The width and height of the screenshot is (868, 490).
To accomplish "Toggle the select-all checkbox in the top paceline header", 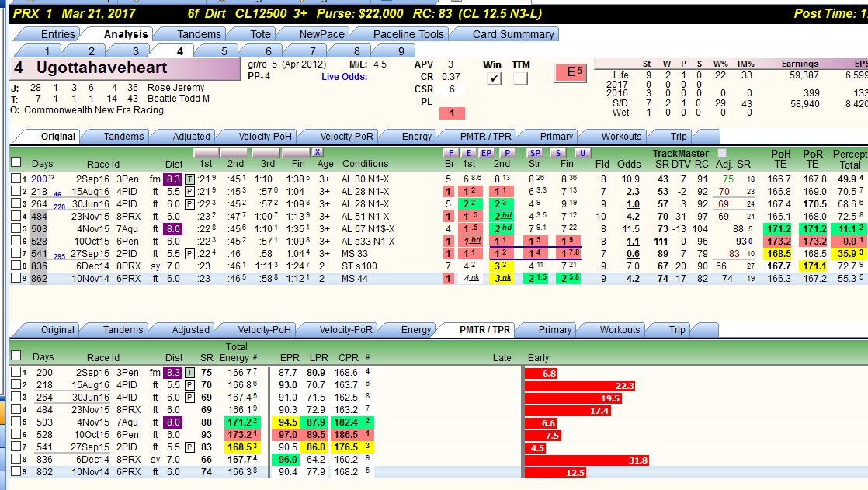I will (16, 162).
